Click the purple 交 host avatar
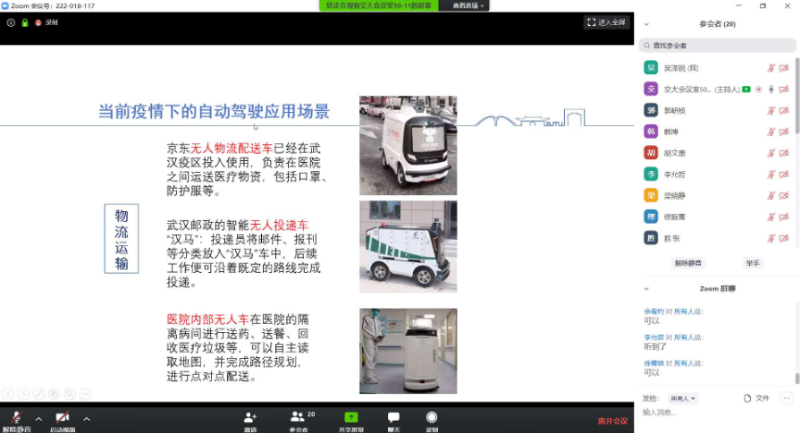Image resolution: width=800 pixels, height=433 pixels. click(x=651, y=89)
